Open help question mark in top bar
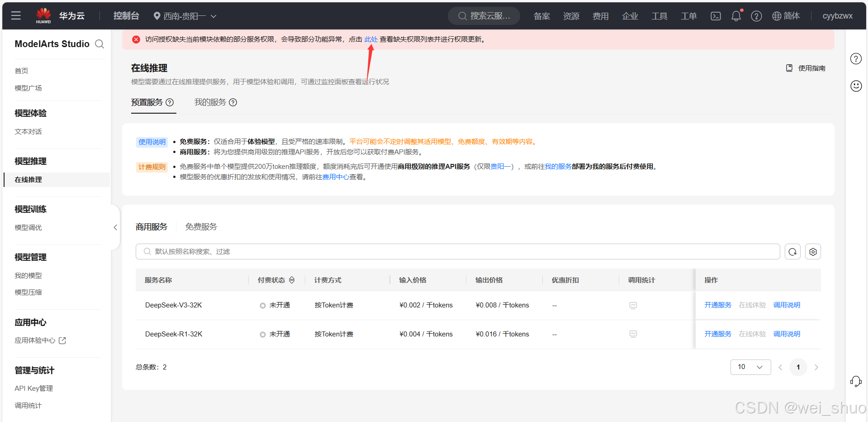Image resolution: width=868 pixels, height=422 pixels. tap(756, 16)
